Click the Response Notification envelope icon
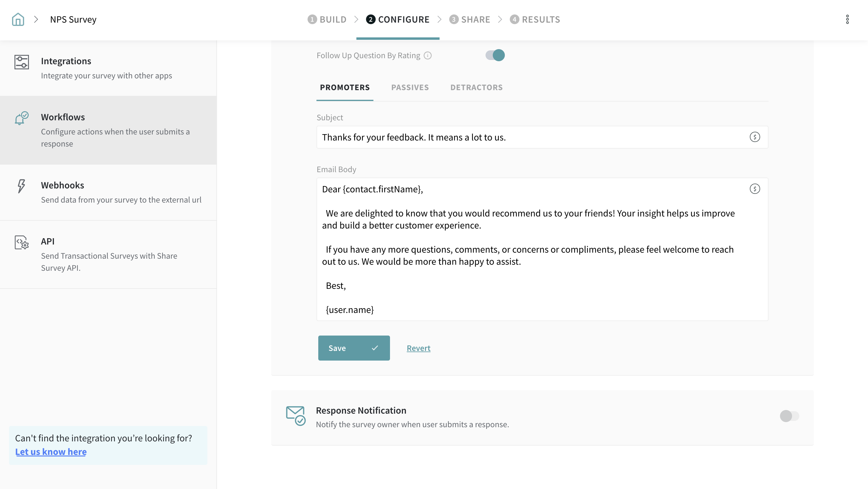This screenshot has height=489, width=868. click(295, 416)
